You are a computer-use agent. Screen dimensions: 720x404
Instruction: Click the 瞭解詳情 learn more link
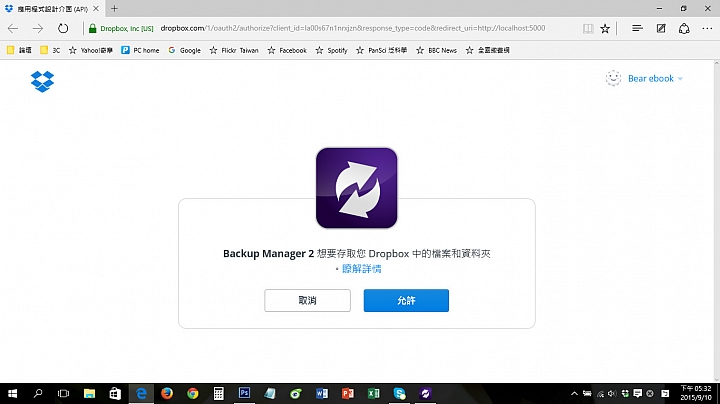pyautogui.click(x=361, y=269)
